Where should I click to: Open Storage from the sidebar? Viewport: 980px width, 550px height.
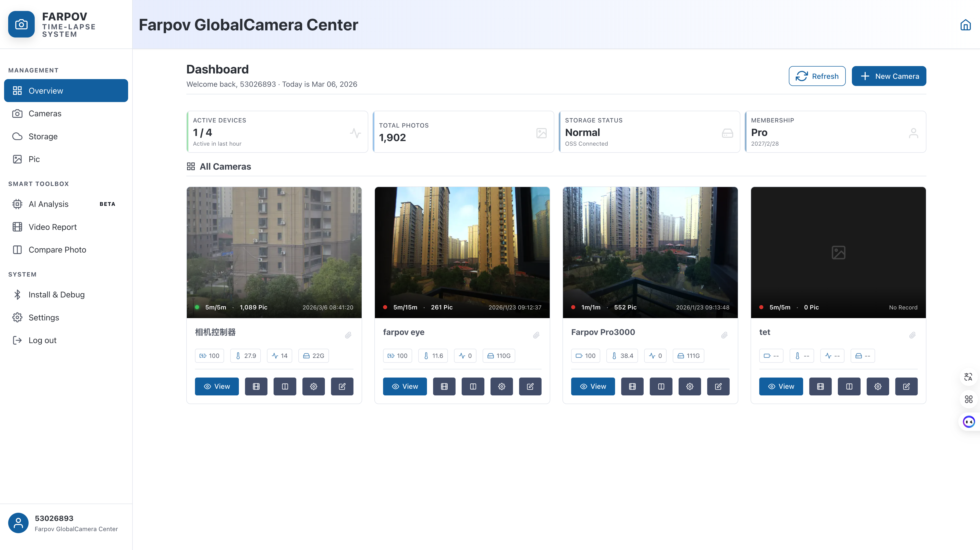click(43, 136)
